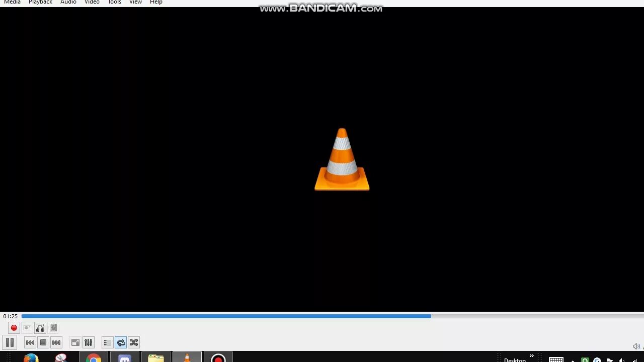
Task: Show hidden system tray icons
Action: (x=573, y=360)
